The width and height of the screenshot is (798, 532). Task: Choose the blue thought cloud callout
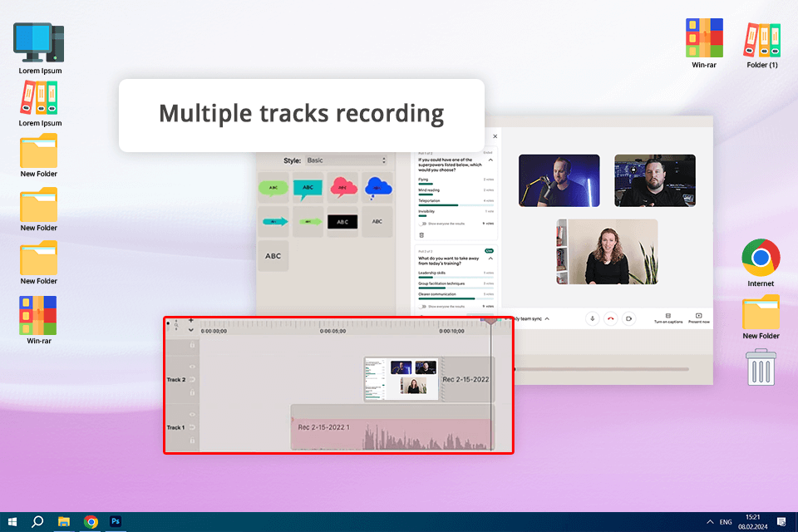[377, 188]
